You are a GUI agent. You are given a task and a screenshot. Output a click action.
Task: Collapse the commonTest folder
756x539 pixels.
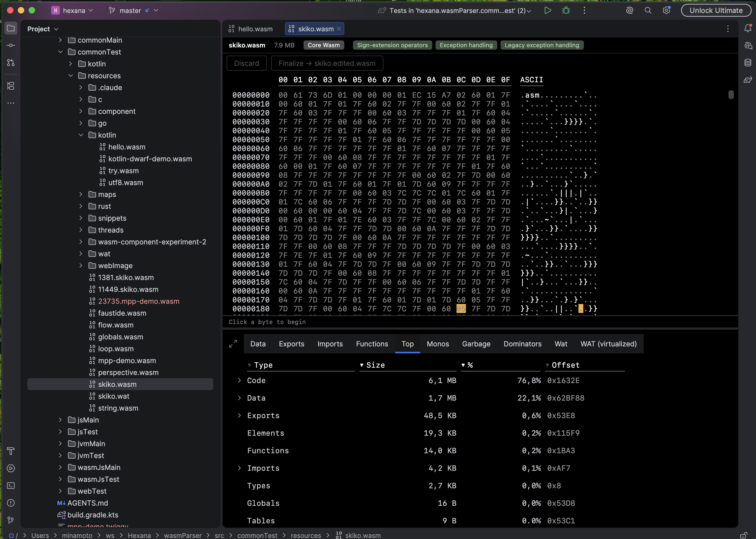60,52
